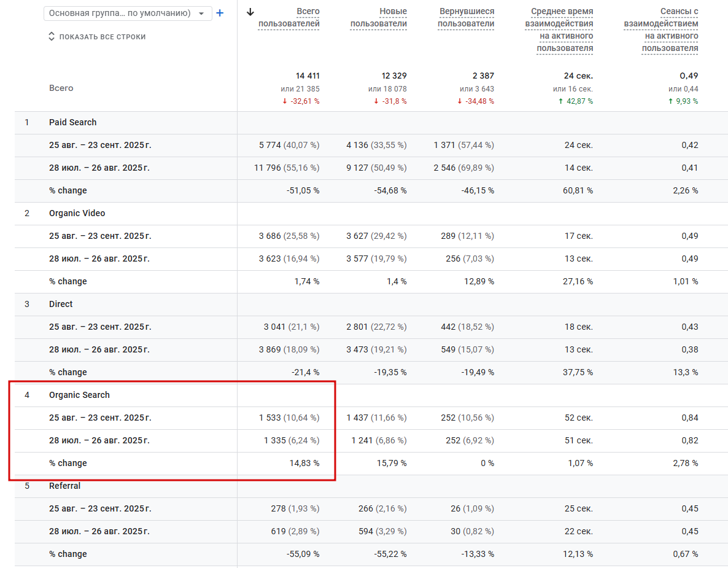Click Organic Search change '14,83 %'
The image size is (728, 568).
(x=304, y=463)
